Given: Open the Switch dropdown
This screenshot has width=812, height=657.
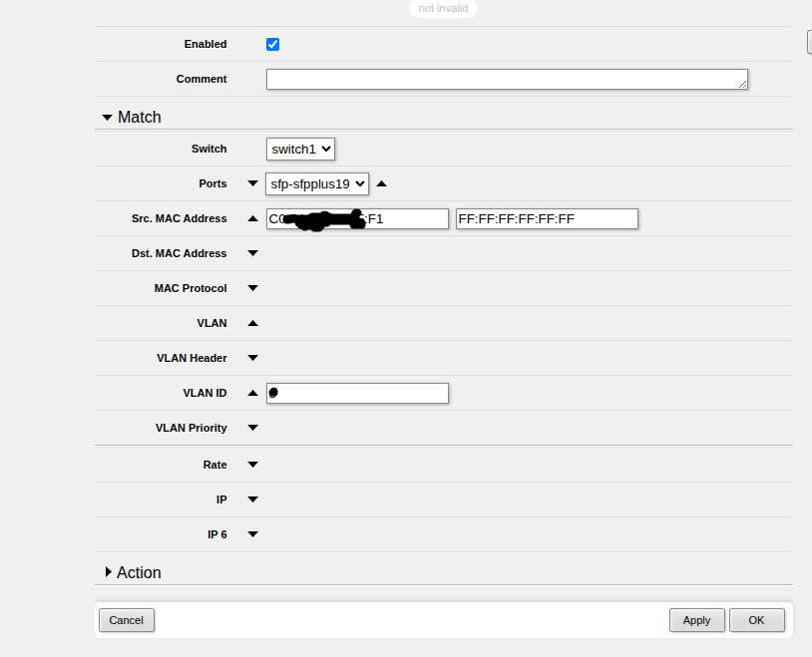Looking at the screenshot, I should click(300, 149).
